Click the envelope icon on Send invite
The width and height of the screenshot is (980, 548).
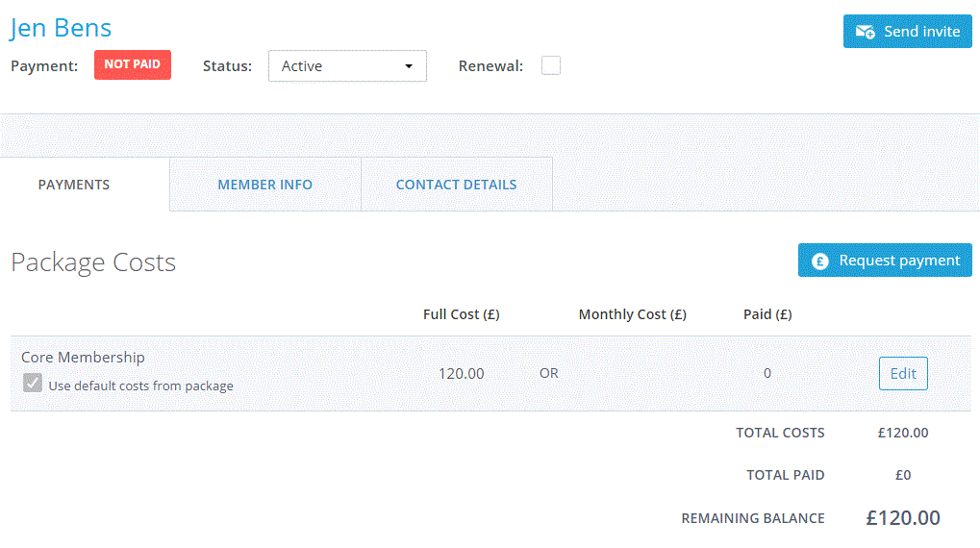click(x=865, y=32)
